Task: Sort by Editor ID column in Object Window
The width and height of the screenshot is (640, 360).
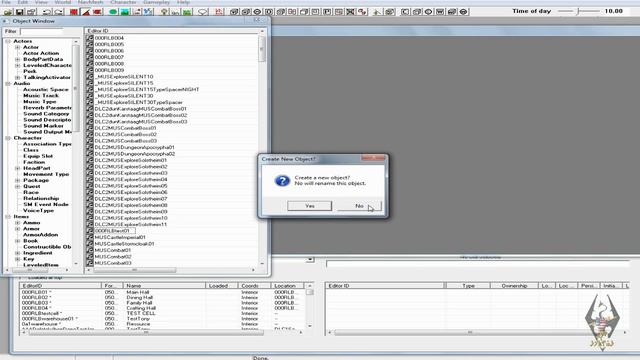Action: point(171,31)
